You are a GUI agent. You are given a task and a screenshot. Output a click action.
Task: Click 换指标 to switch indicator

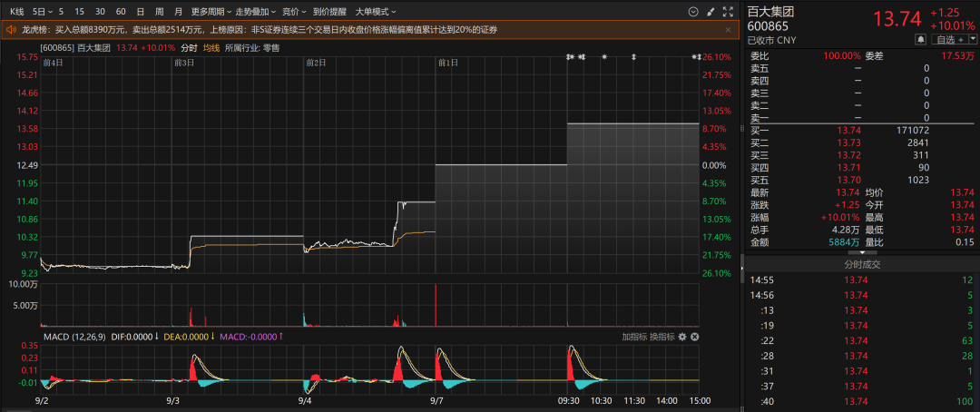pyautogui.click(x=661, y=337)
